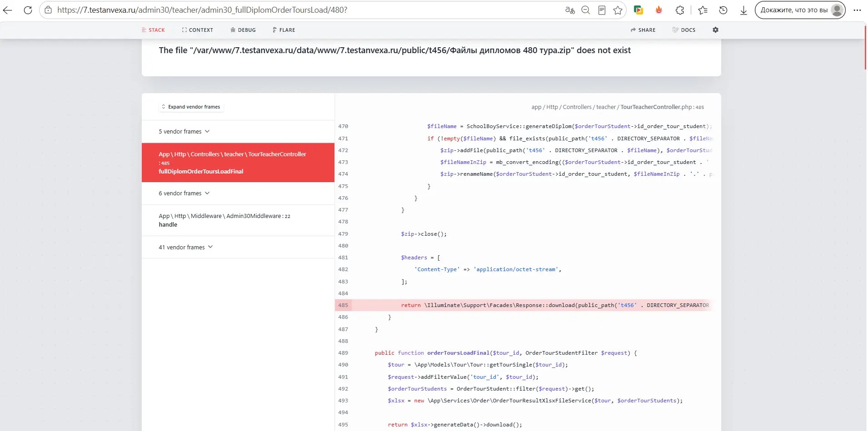Viewport: 868px width, 431px height.
Task: Open the translate page icon
Action: pyautogui.click(x=570, y=10)
